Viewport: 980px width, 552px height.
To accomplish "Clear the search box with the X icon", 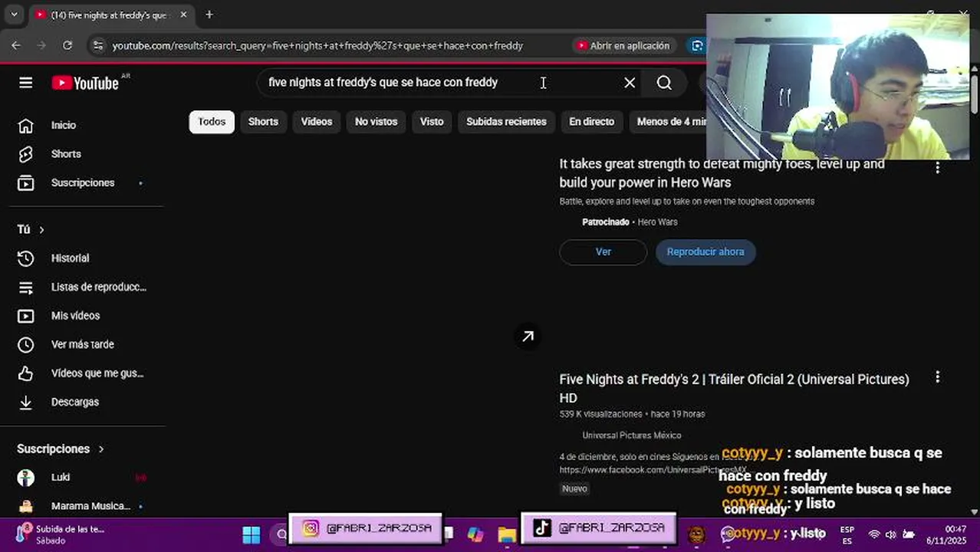I will coord(630,83).
